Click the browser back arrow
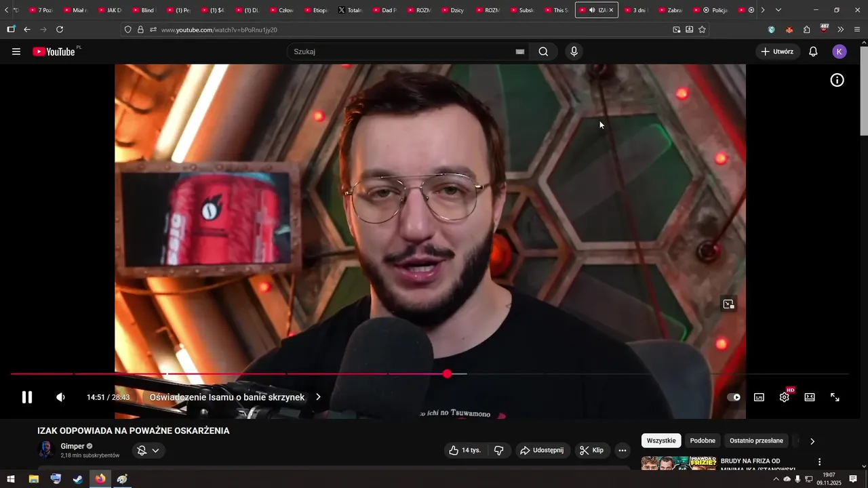Viewport: 868px width, 488px height. click(x=27, y=30)
